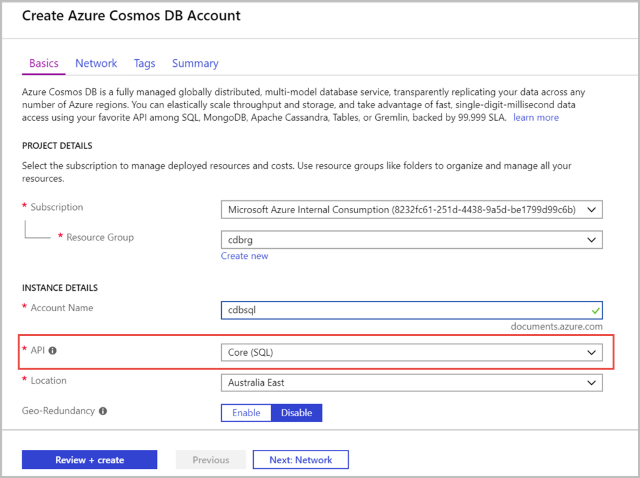Image resolution: width=640 pixels, height=478 pixels.
Task: Open the Location dropdown showing Australia East
Action: tap(411, 382)
